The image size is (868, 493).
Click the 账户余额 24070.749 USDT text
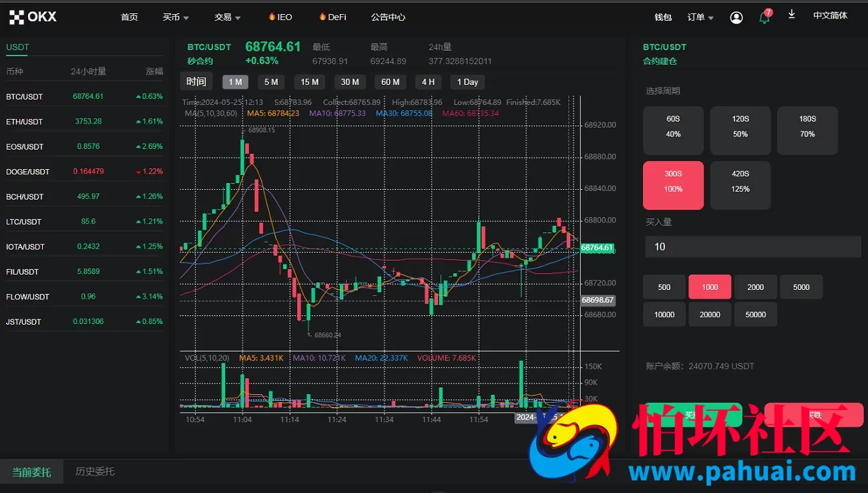[x=700, y=366]
